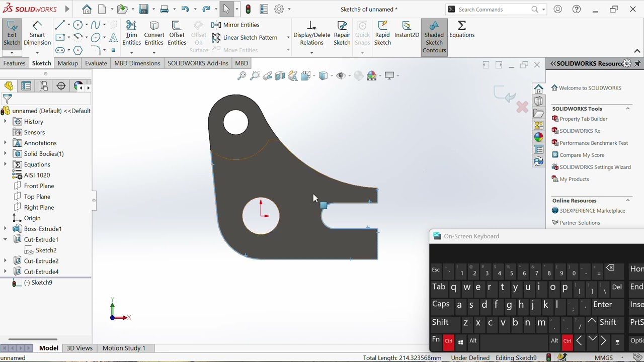The height and width of the screenshot is (362, 644).
Task: Click Linear Sketch Pattern
Action: 245,37
